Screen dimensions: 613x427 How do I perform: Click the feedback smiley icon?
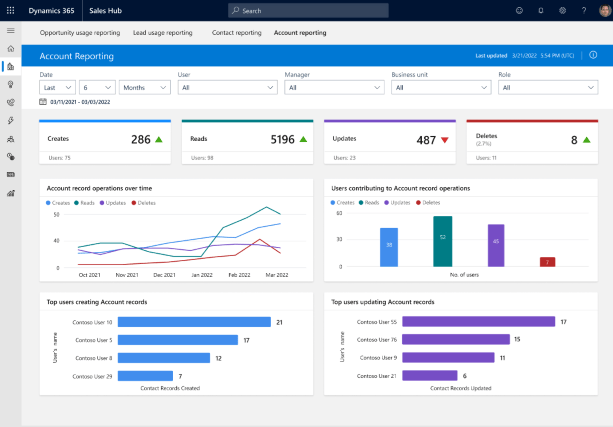[519, 10]
